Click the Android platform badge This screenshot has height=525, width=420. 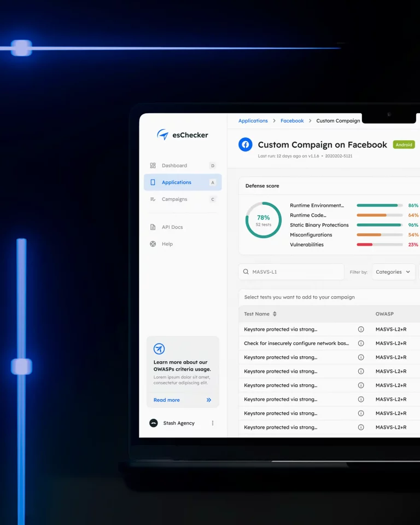click(x=404, y=145)
